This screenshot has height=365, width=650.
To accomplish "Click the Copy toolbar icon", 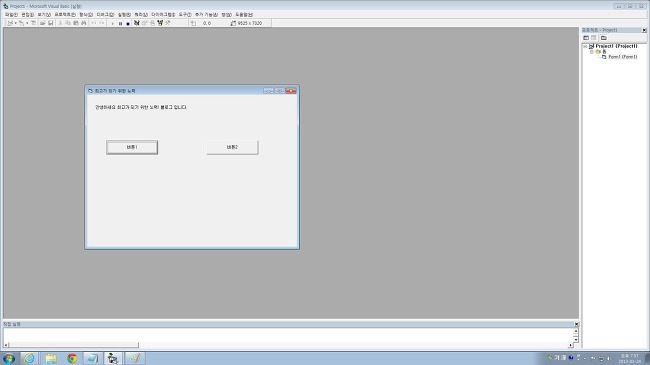I will pyautogui.click(x=68, y=23).
